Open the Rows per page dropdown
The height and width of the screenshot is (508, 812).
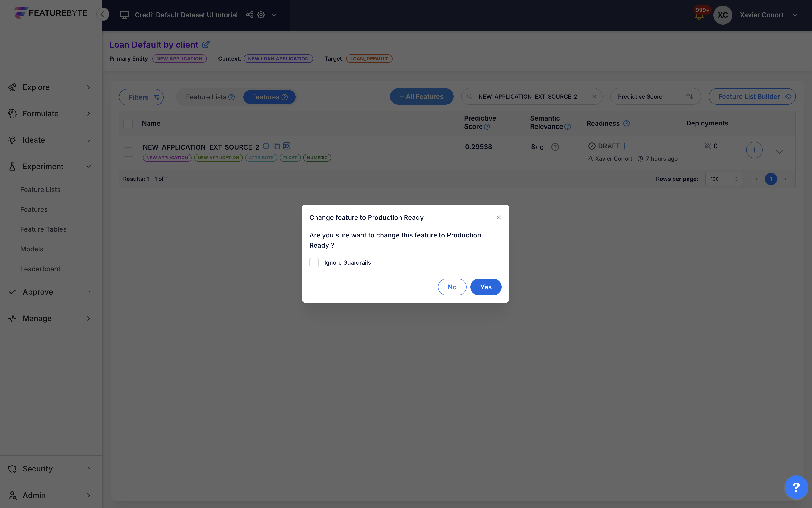point(724,179)
